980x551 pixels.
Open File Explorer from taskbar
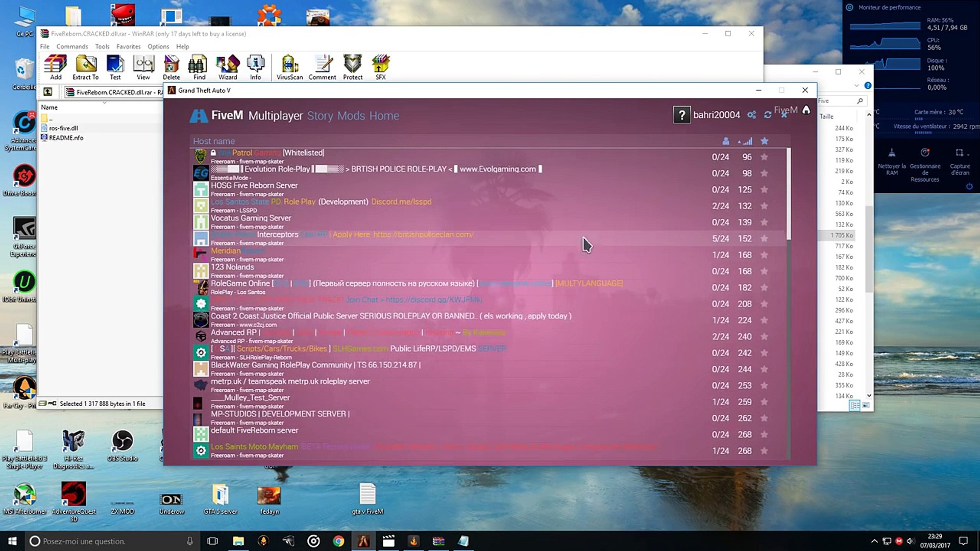pyautogui.click(x=238, y=541)
